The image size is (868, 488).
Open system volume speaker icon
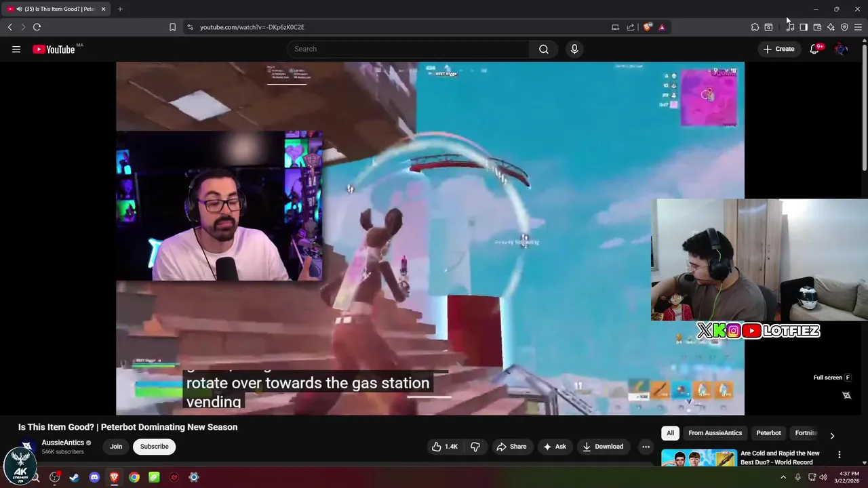coord(823,477)
